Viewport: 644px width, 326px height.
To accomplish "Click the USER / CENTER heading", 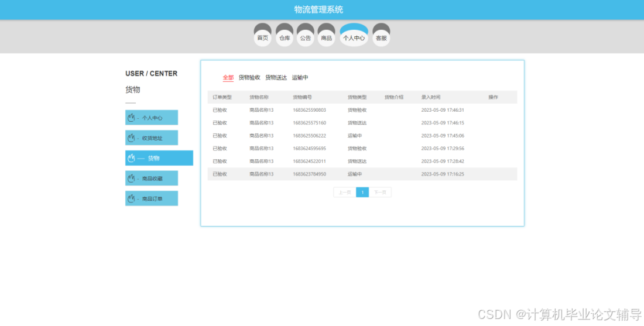I will pyautogui.click(x=152, y=74).
